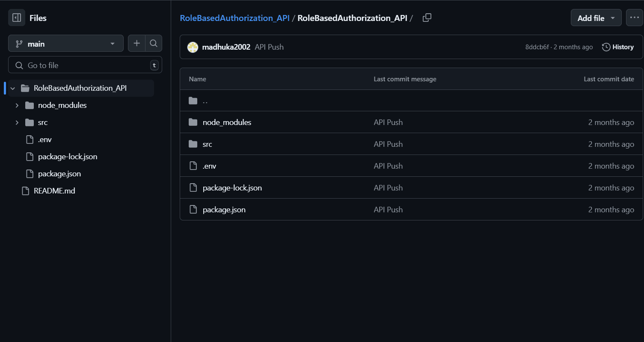The width and height of the screenshot is (644, 342).
Task: Click the Name column header
Action: tap(197, 79)
